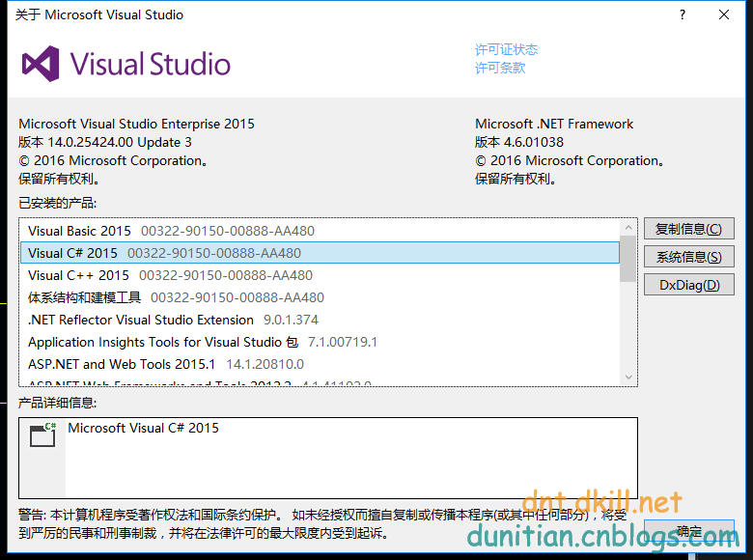The height and width of the screenshot is (560, 753).
Task: Select Visual C++ 2015 row
Action: pyautogui.click(x=320, y=275)
